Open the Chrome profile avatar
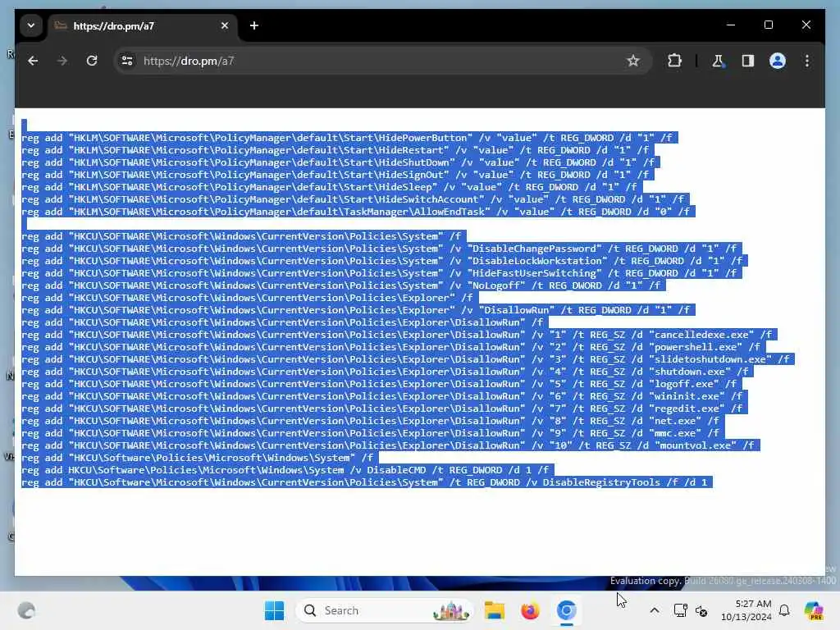This screenshot has height=630, width=840. pyautogui.click(x=778, y=61)
